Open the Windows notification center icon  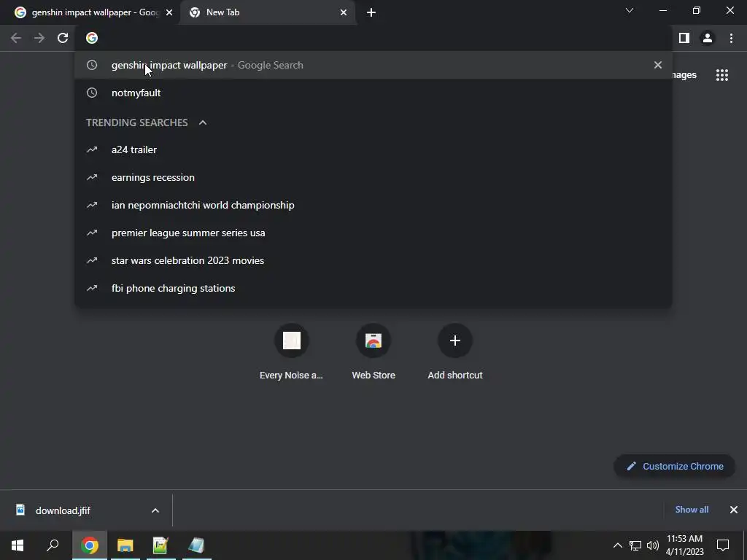[723, 545]
